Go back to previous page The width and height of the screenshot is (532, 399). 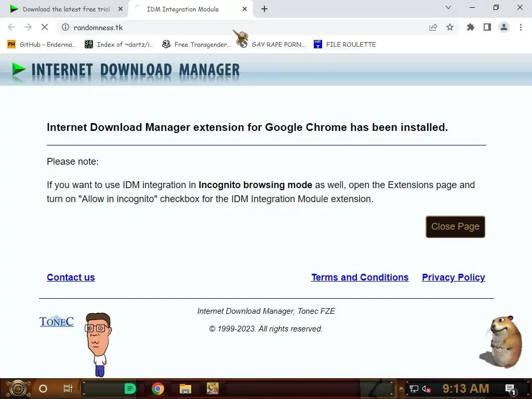11,27
